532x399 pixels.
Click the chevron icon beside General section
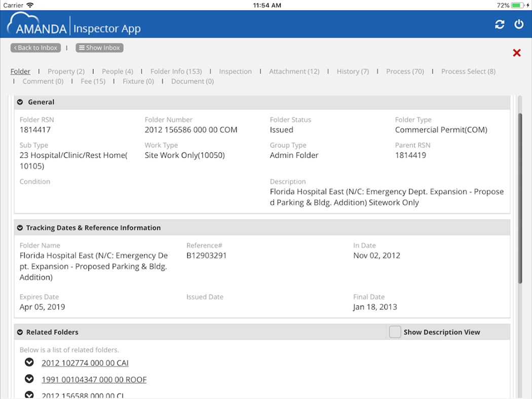pyautogui.click(x=19, y=102)
